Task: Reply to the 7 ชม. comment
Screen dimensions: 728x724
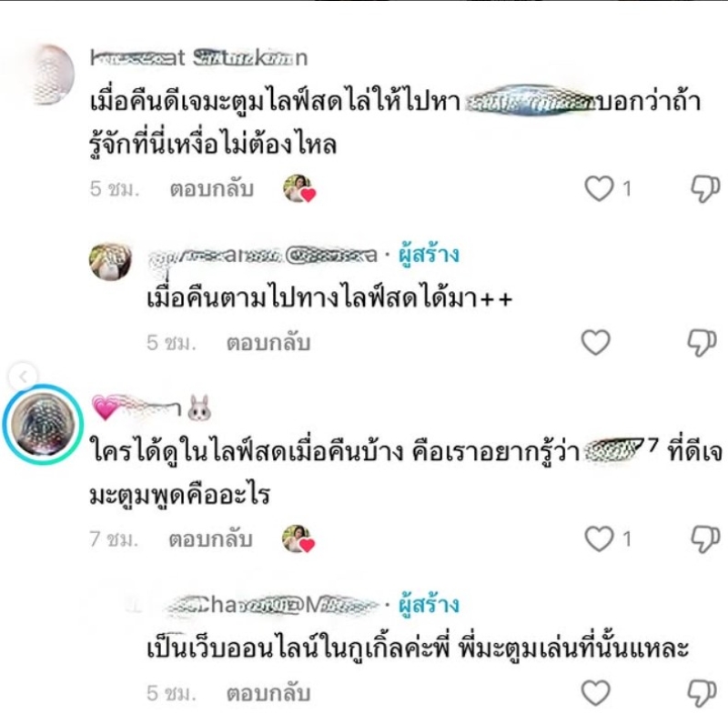Action: pos(210,539)
